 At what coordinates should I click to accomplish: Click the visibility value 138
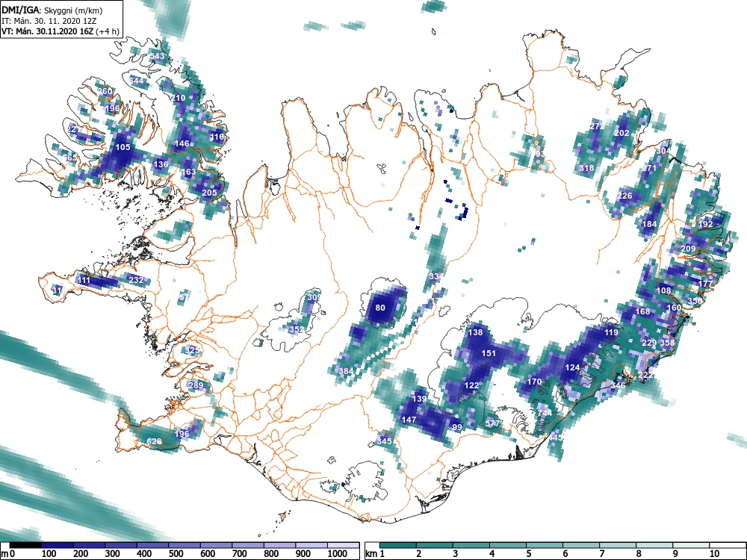pos(475,332)
